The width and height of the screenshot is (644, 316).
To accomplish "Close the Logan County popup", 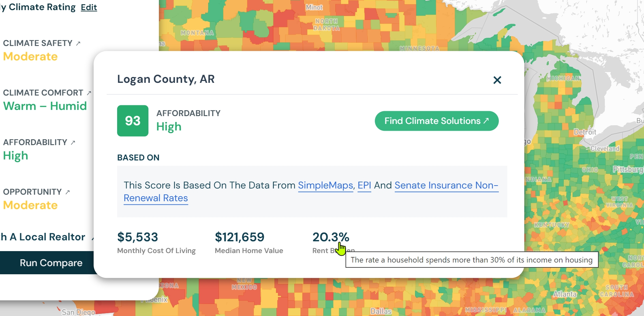I will coord(497,80).
